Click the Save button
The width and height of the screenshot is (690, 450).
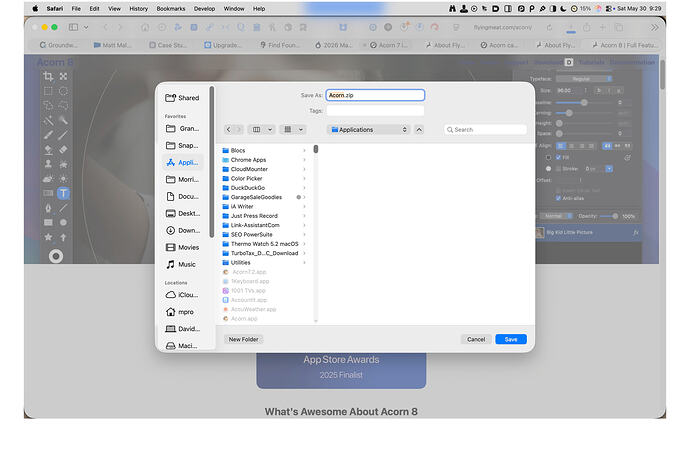[x=510, y=339]
